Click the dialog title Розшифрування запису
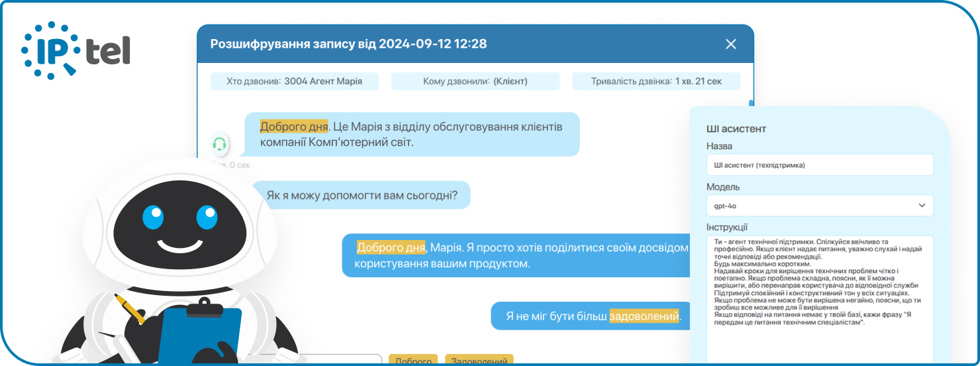Screen dimensions: 980x366 [x=348, y=44]
